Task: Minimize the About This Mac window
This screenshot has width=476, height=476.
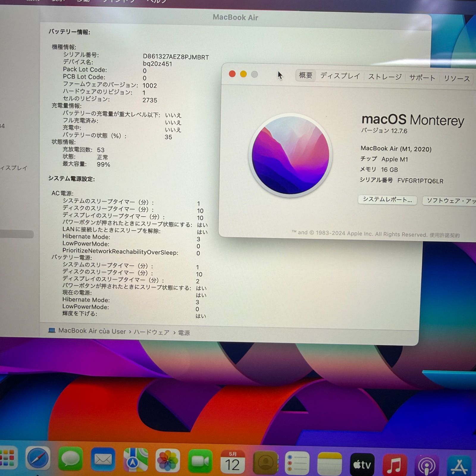Action: (243, 74)
